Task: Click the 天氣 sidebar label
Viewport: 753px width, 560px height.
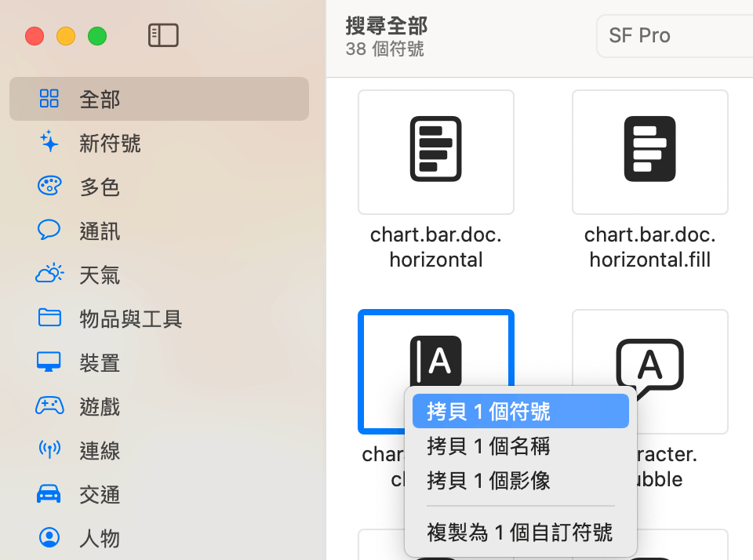Action: [x=100, y=275]
